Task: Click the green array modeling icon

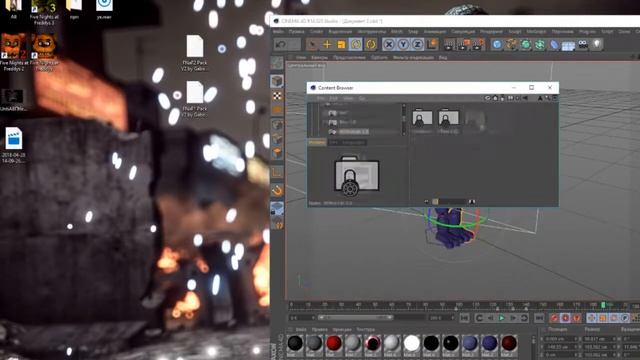Action: click(540, 44)
